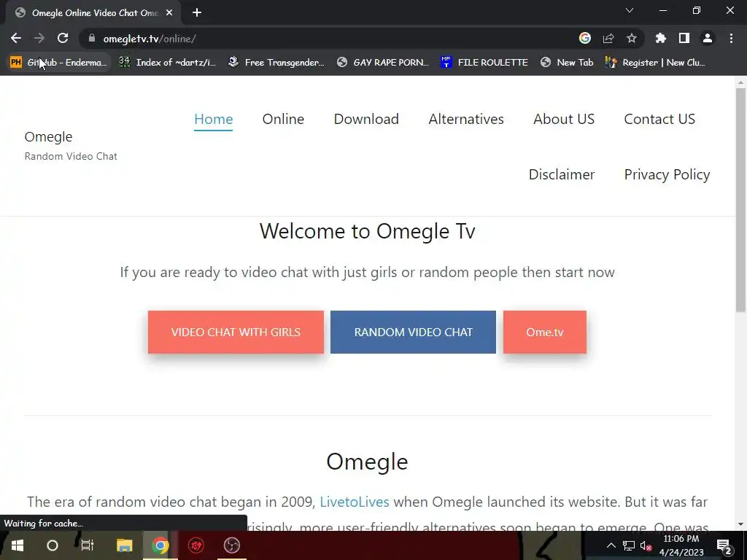Image resolution: width=747 pixels, height=560 pixels.
Task: Click the scrollbar up arrow
Action: click(x=740, y=82)
